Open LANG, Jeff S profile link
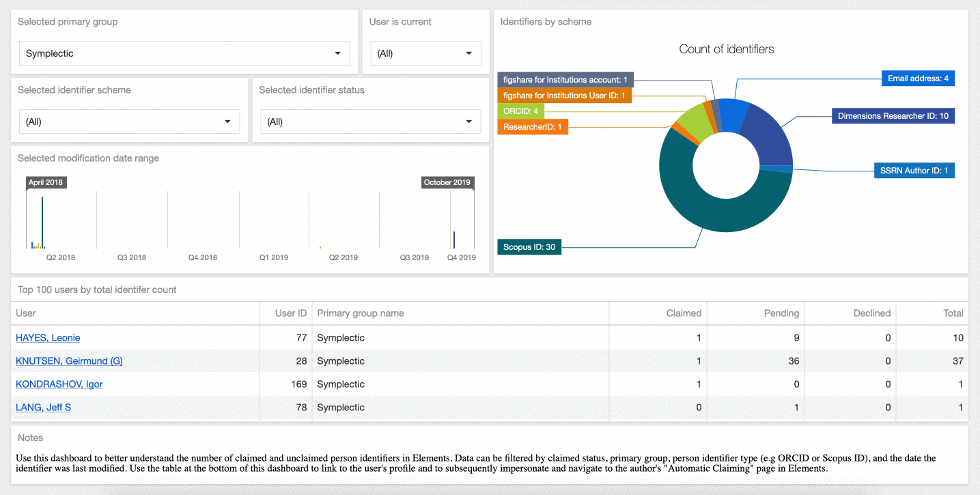The width and height of the screenshot is (980, 495). coord(43,407)
